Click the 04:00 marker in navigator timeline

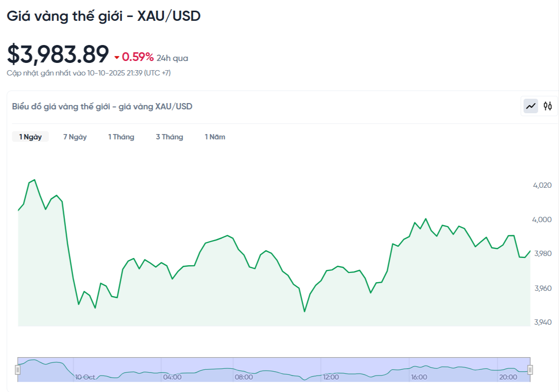pos(172,377)
